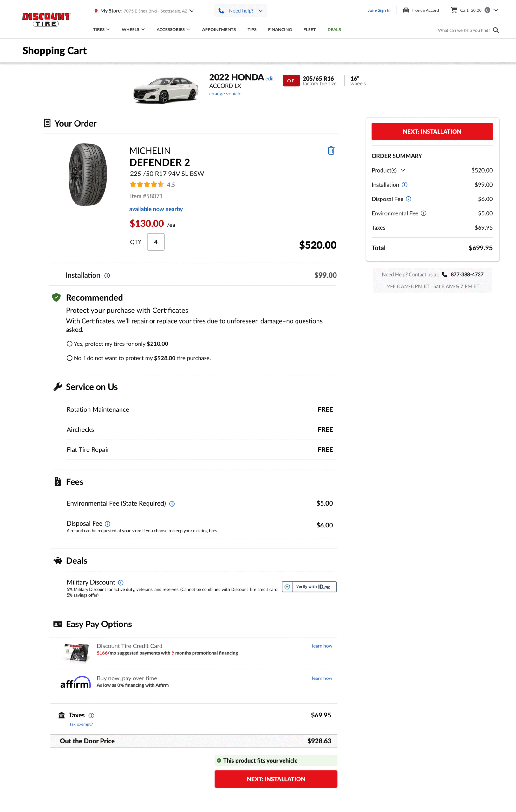
Task: Click the Michelin Defender 2 tire image
Action: tap(88, 174)
